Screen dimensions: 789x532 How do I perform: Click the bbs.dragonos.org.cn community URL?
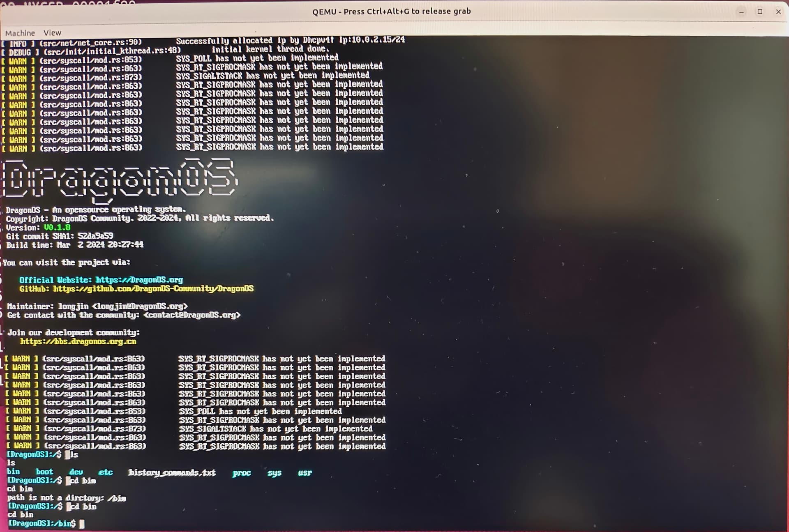(x=78, y=341)
